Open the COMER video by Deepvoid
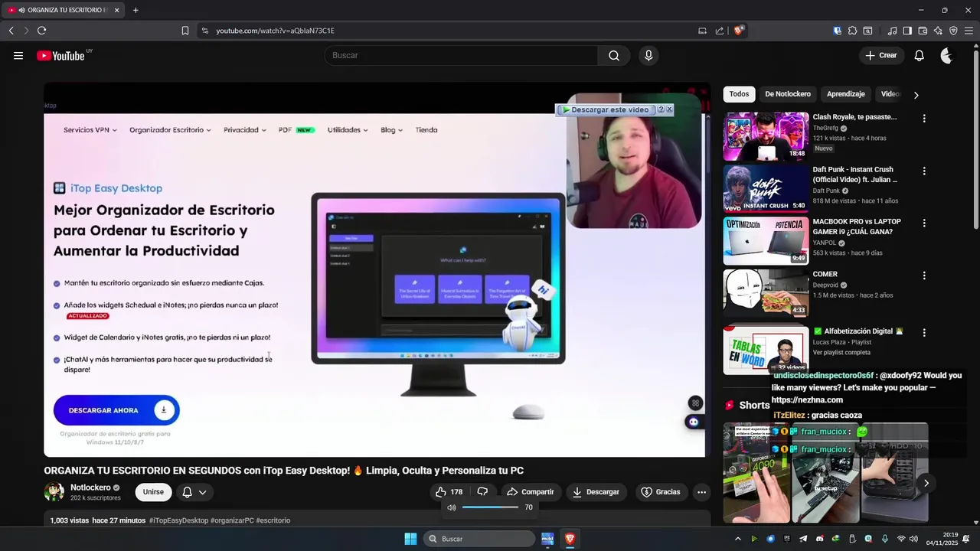 [x=766, y=292]
